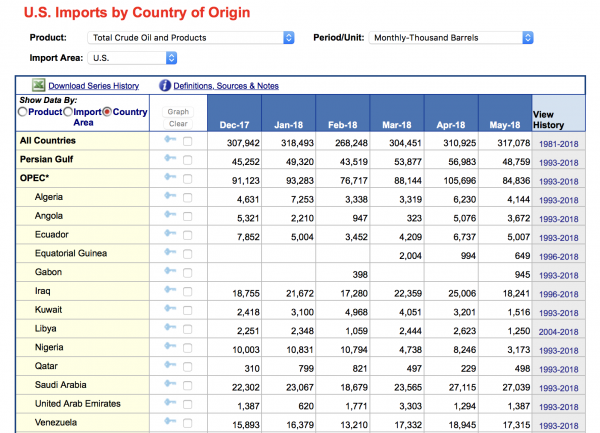Check the Kuwait graph checkbox
Viewport: 600px width, 433px height.
tap(188, 311)
